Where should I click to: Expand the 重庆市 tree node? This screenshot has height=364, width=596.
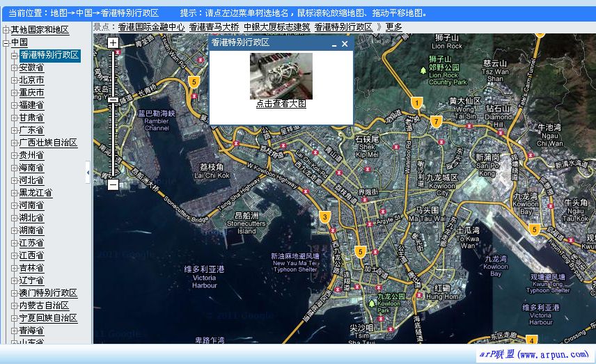(x=14, y=93)
